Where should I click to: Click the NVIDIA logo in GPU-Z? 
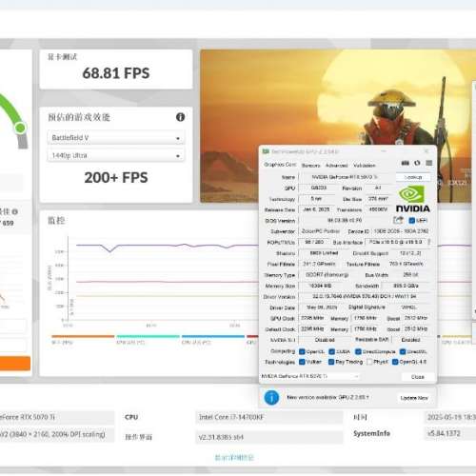412,199
